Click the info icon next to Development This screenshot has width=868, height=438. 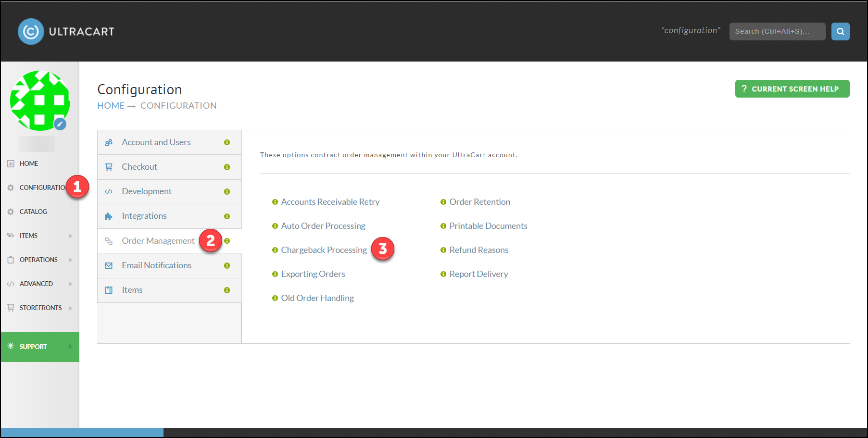[227, 191]
